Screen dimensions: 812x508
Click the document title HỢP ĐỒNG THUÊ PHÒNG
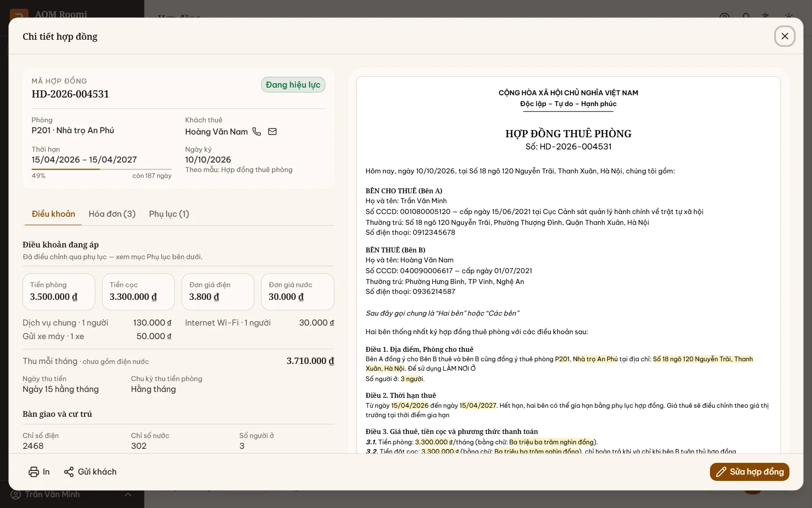[x=568, y=134]
